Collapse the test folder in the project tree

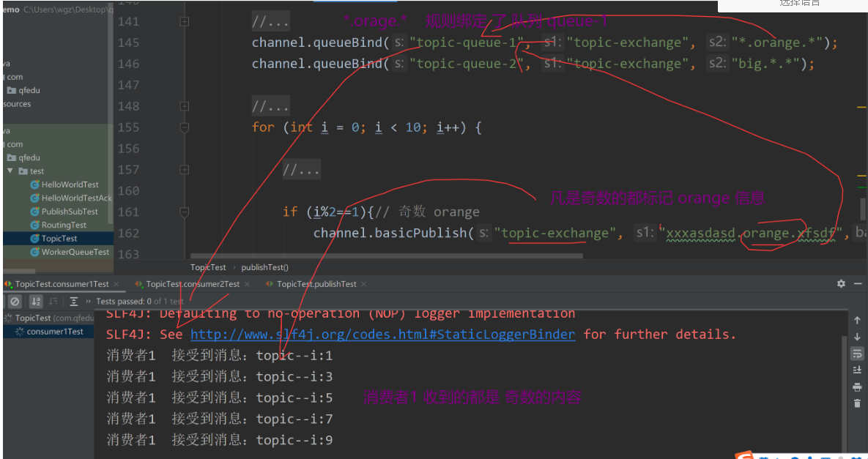(10, 171)
